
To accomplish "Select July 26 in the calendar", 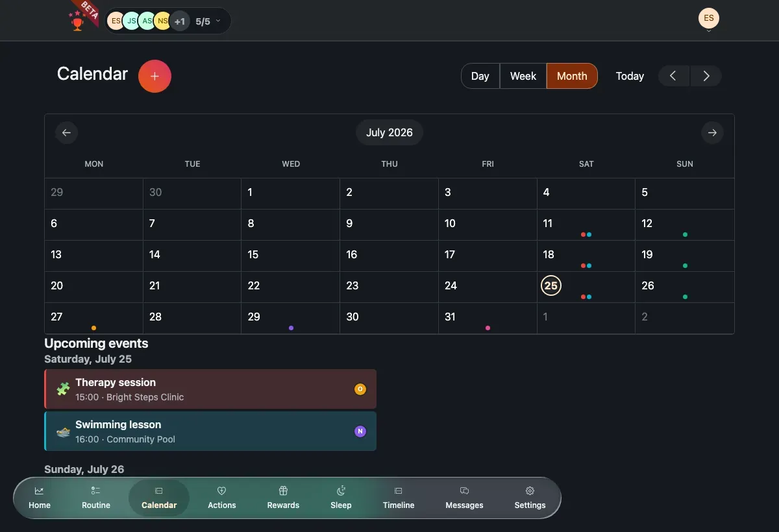I will pyautogui.click(x=685, y=287).
